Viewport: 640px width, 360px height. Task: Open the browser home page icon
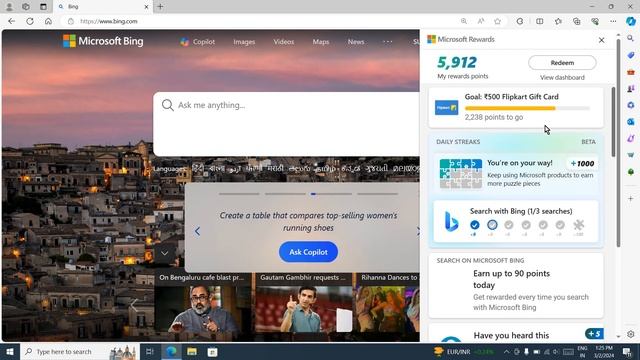(x=48, y=21)
